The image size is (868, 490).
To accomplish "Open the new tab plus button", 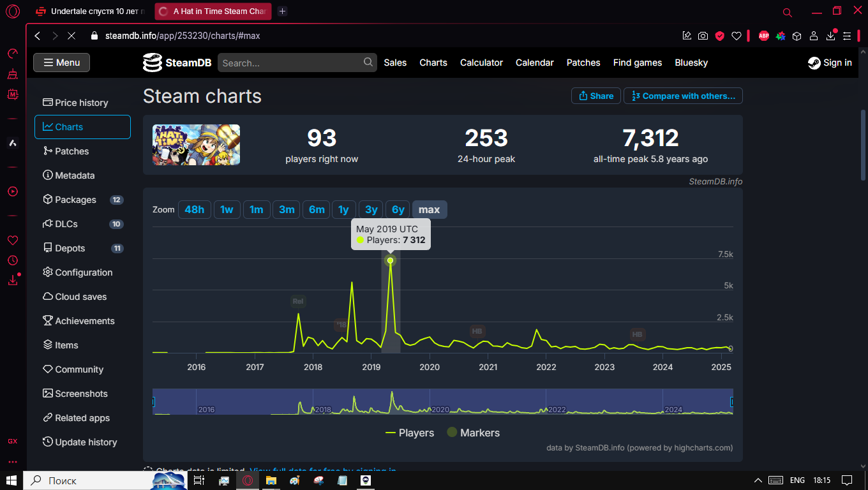I will [x=283, y=11].
